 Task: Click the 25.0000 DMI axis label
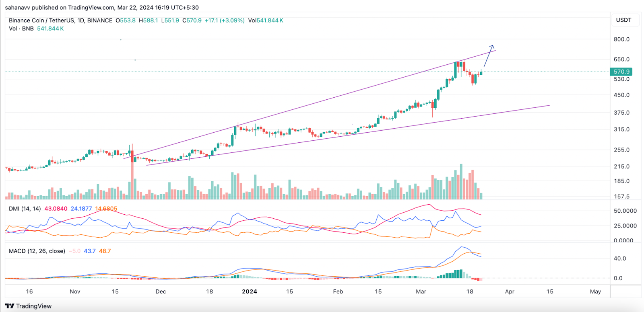(625, 226)
